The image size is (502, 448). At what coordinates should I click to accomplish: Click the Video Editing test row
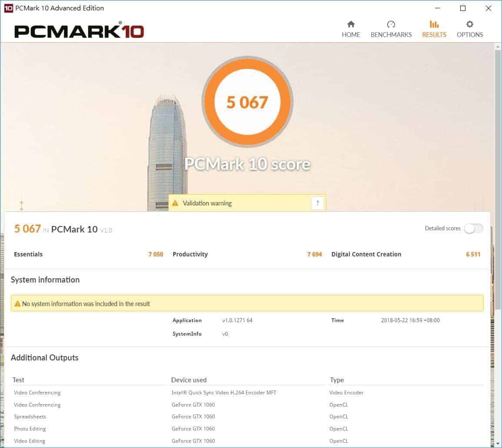pyautogui.click(x=30, y=441)
